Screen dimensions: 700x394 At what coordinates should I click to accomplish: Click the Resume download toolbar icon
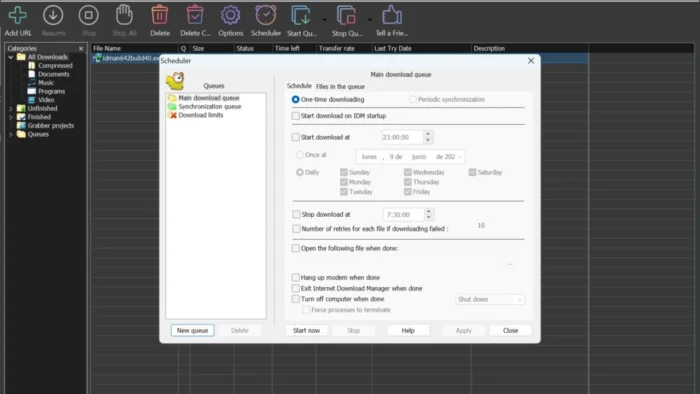pos(53,16)
